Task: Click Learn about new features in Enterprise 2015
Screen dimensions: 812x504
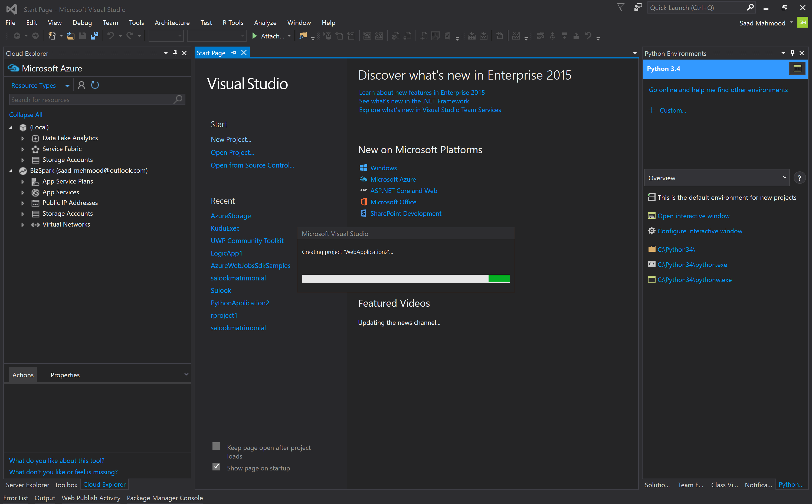Action: click(x=422, y=92)
